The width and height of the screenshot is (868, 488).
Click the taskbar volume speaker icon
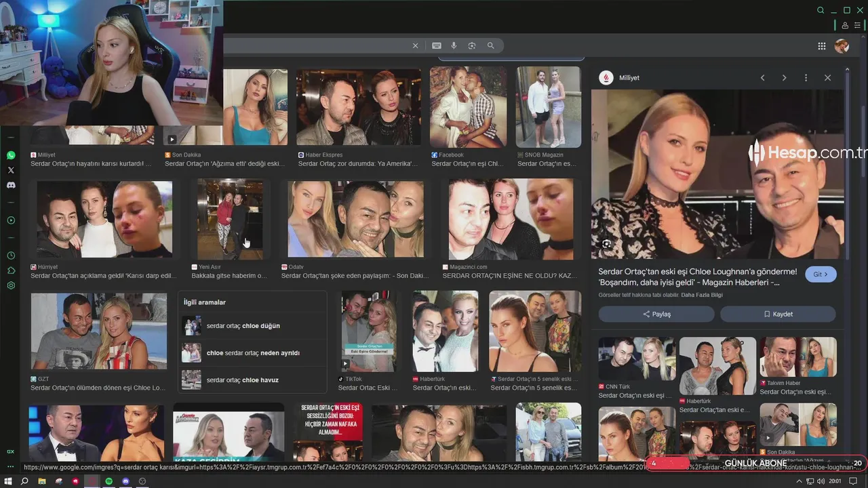821,481
